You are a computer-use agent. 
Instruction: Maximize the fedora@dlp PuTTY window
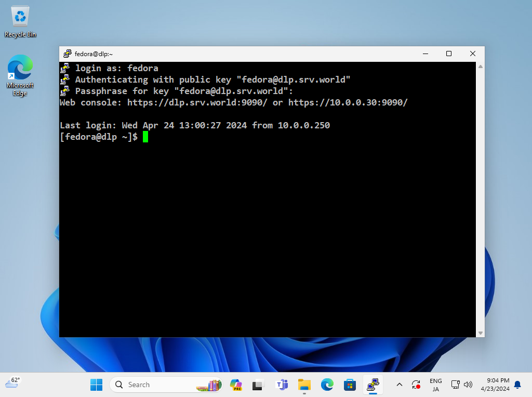click(x=449, y=54)
